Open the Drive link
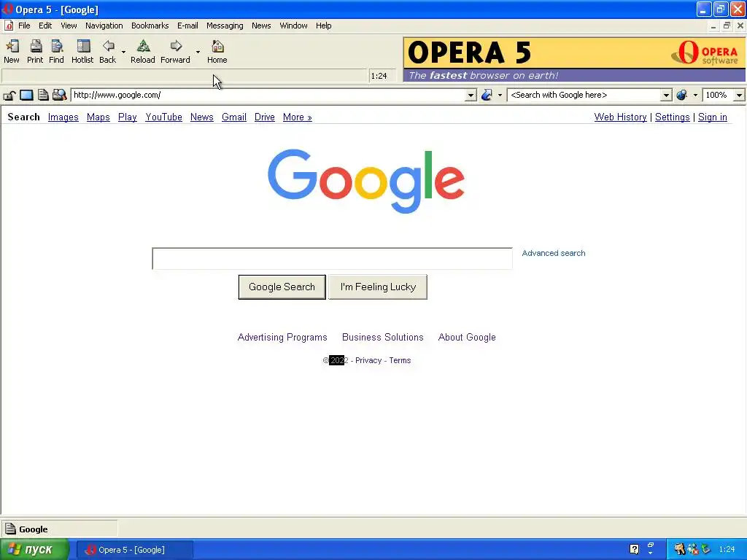 click(264, 117)
